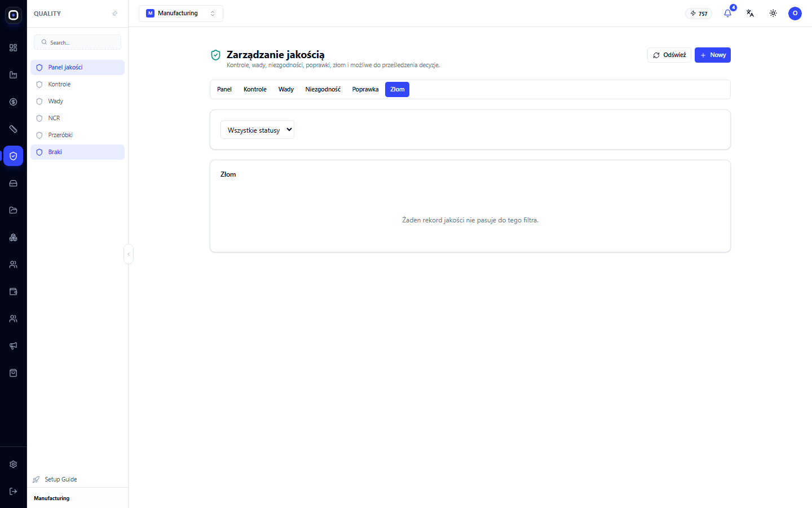Screen dimensions: 812x508
Task: Open NCR in the sidebar
Action: click(x=77, y=118)
